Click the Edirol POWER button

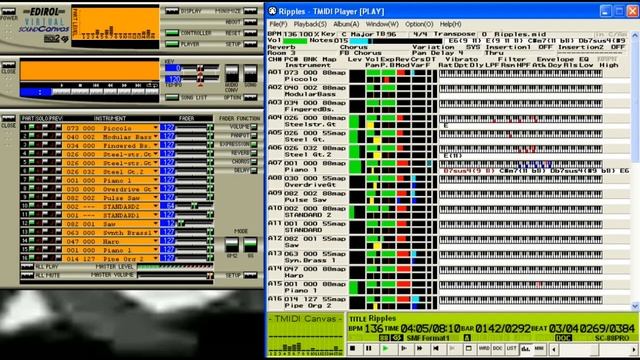pyautogui.click(x=9, y=11)
